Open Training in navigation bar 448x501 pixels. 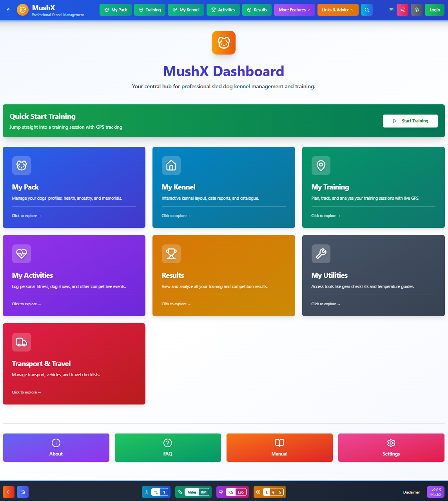(x=150, y=10)
